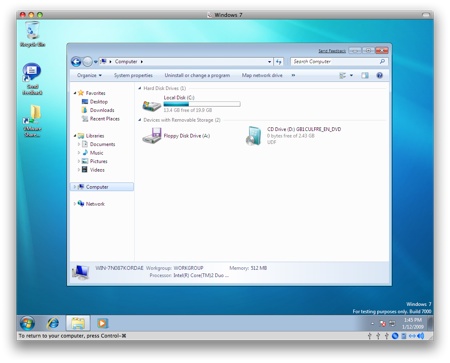Click first USB device icon in VMware bar

(x=369, y=336)
